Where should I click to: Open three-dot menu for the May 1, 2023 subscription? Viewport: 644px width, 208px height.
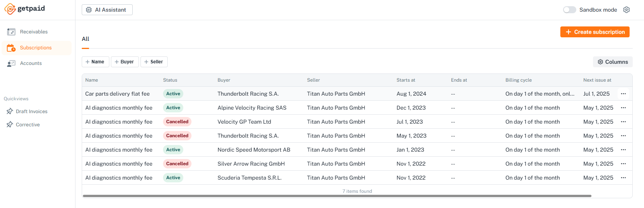(x=623, y=136)
